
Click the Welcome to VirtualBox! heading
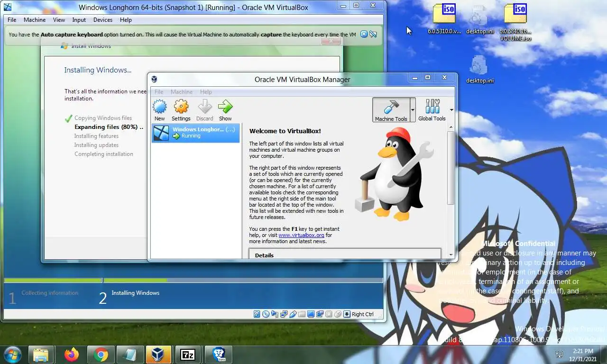point(285,131)
